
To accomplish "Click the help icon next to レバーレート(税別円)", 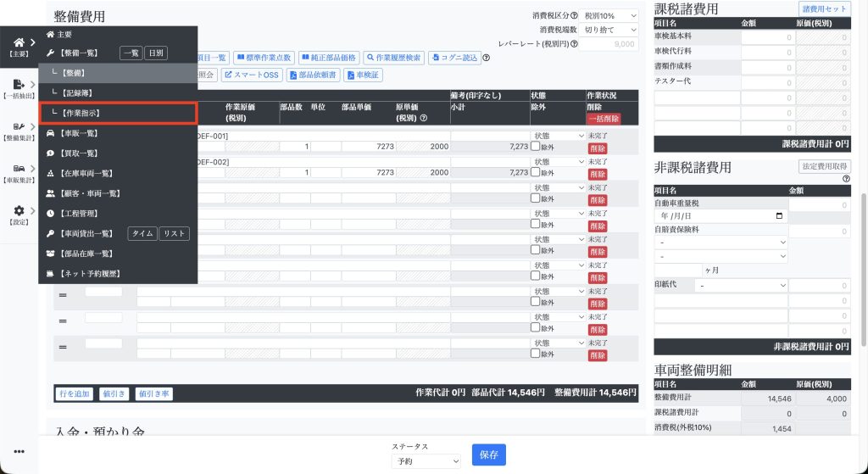I will pyautogui.click(x=574, y=44).
